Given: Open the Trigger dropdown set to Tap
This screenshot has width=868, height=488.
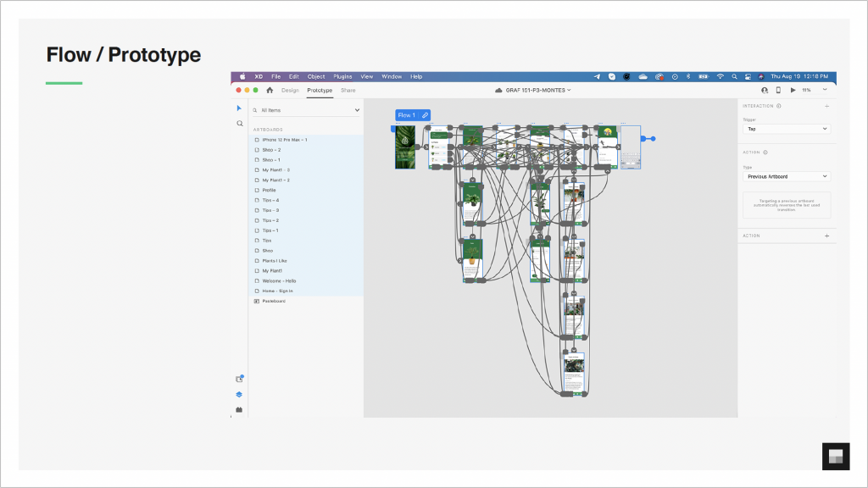Looking at the screenshot, I should coord(786,129).
